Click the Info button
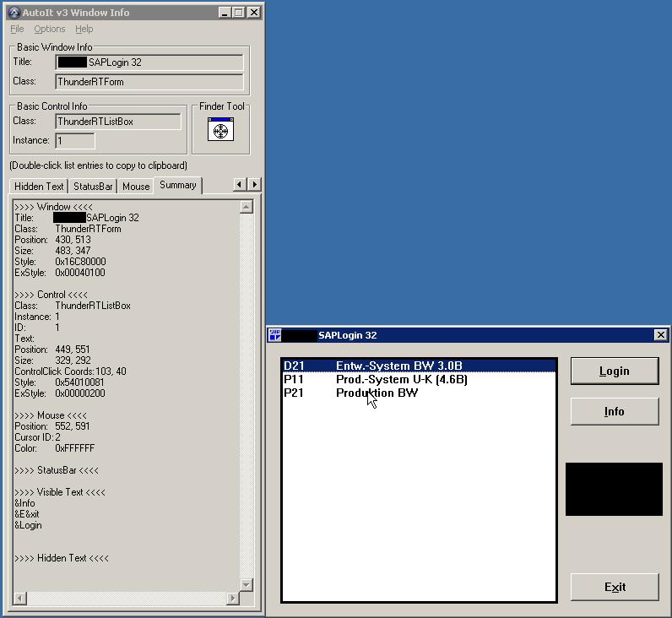This screenshot has height=618, width=672. pyautogui.click(x=614, y=411)
